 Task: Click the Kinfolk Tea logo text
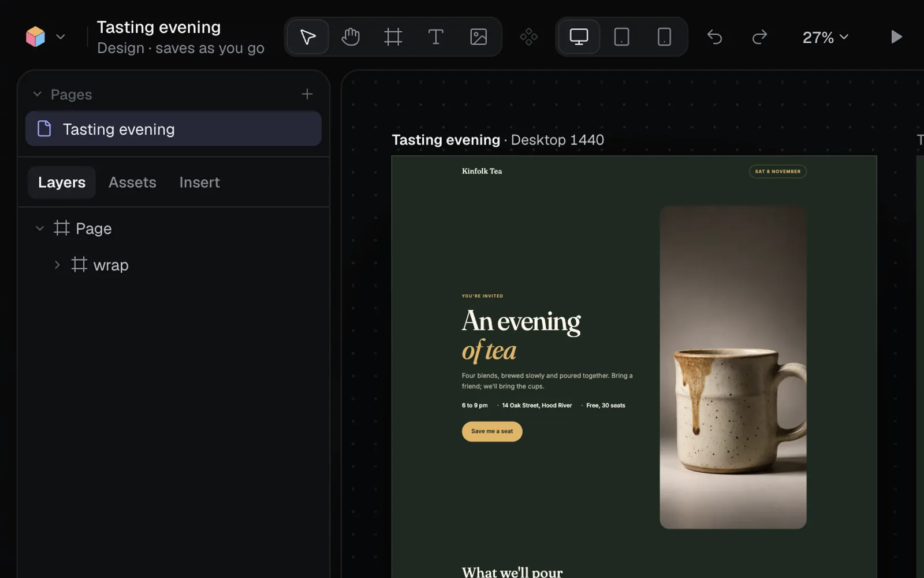tap(482, 171)
